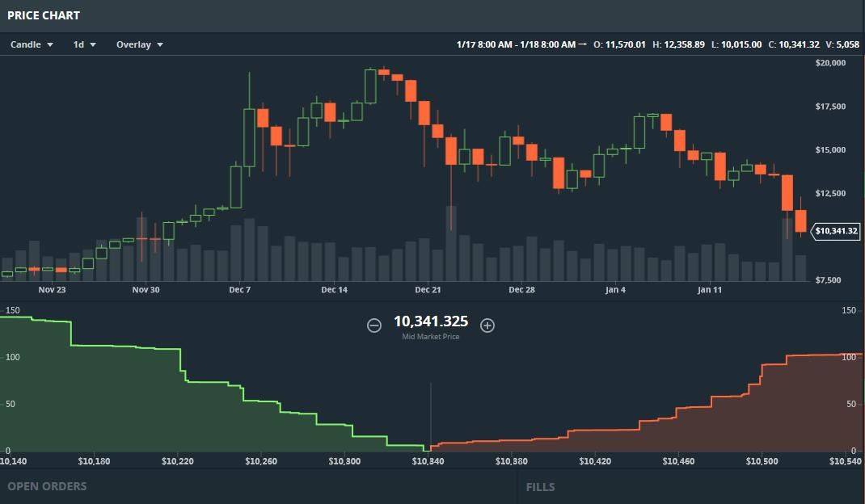Click the candle date range text
This screenshot has width=865, height=504.
tap(516, 44)
